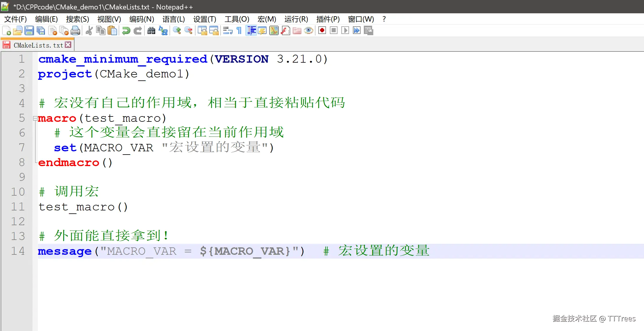Collapse the macro block fold marker
The height and width of the screenshot is (331, 644).
tap(35, 119)
